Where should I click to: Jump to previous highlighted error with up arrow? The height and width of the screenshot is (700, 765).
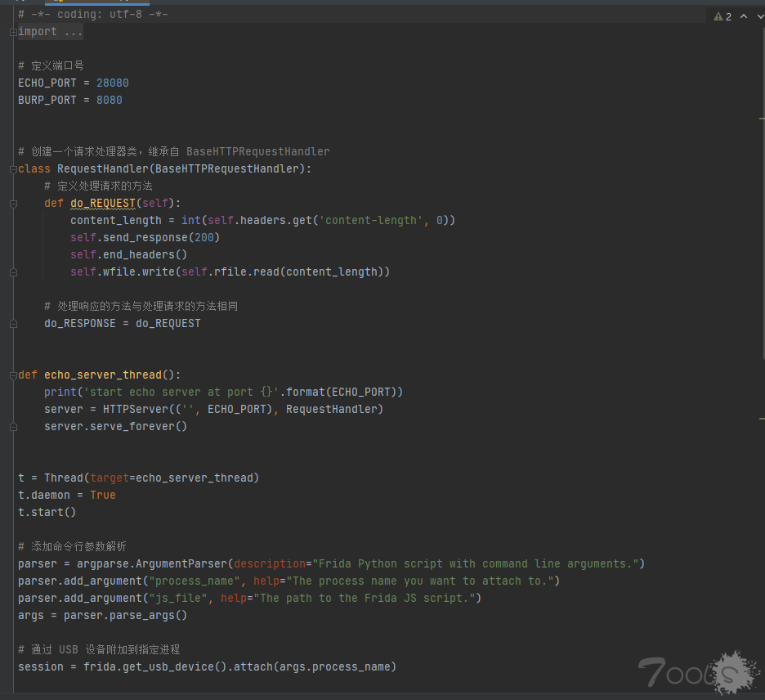click(744, 16)
